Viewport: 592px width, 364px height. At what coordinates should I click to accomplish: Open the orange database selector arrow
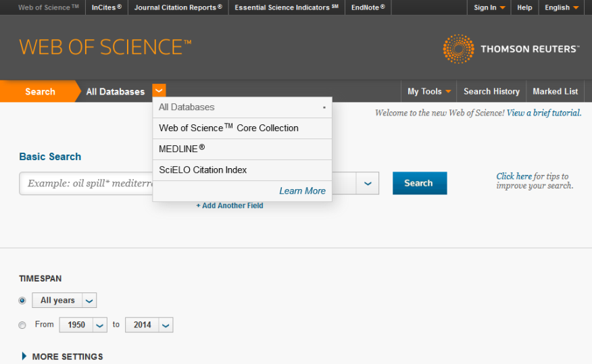pyautogui.click(x=159, y=90)
